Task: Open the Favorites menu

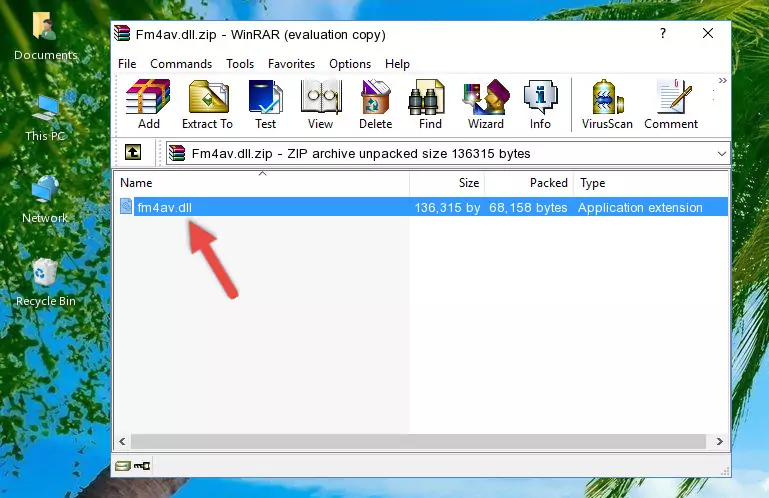Action: [x=291, y=64]
